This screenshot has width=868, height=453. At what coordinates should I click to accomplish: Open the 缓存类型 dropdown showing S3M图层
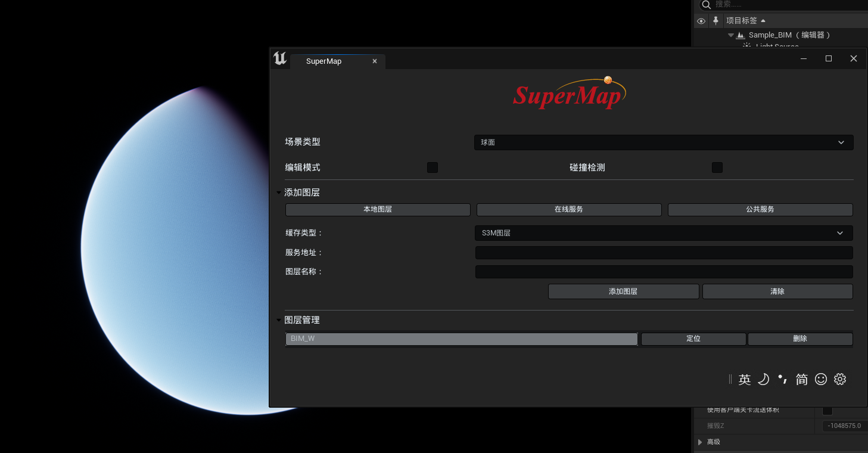[x=664, y=233]
